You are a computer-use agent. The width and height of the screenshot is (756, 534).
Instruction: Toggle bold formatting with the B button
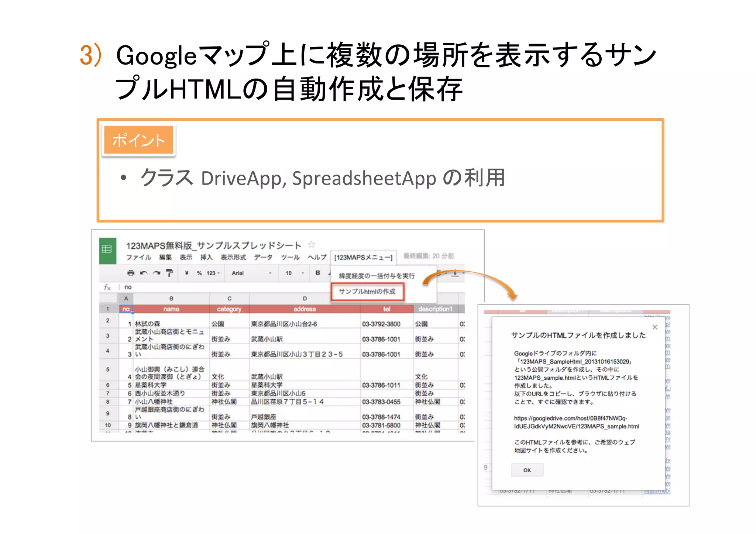tap(317, 273)
